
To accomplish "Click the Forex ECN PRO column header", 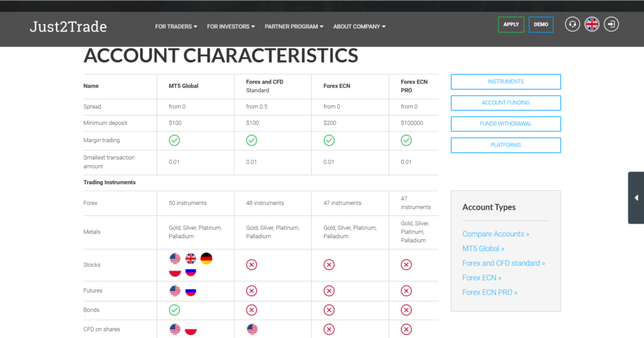I will (x=414, y=86).
